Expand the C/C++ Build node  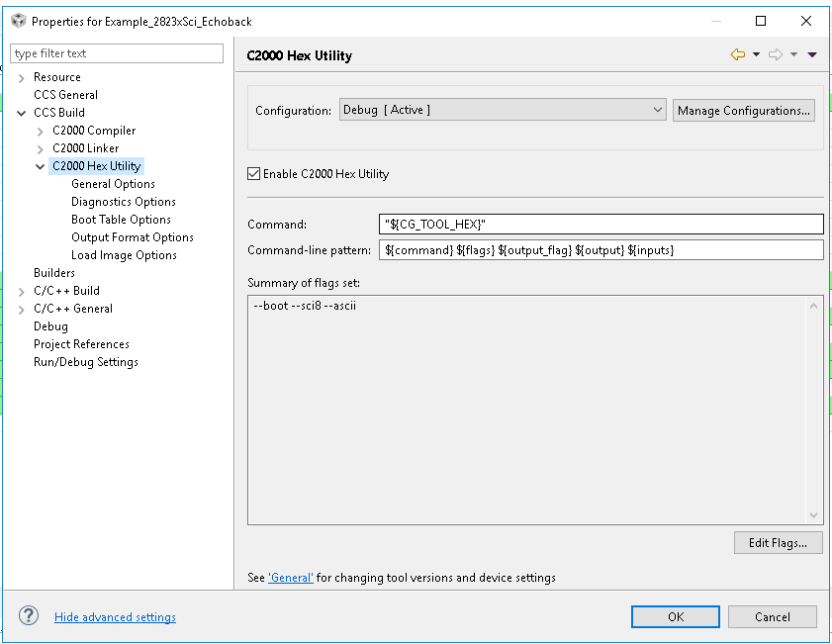point(21,292)
